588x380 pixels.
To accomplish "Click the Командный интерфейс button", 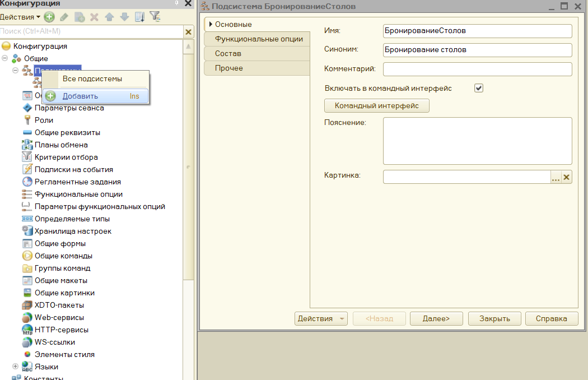I will (x=376, y=105).
